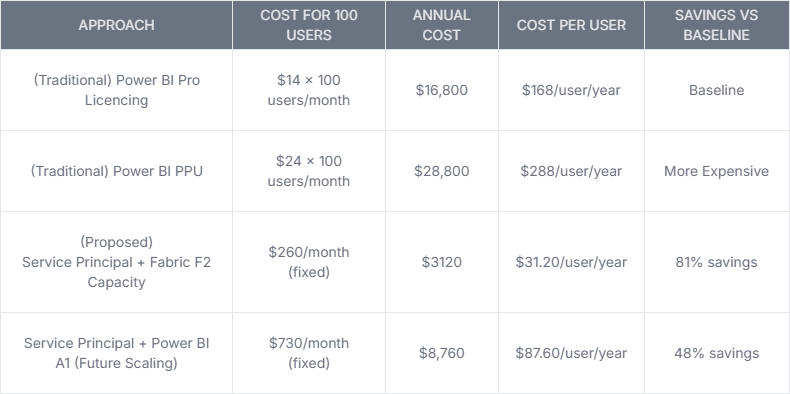This screenshot has width=790, height=394.
Task: Click the More Expensive cell
Action: [716, 171]
